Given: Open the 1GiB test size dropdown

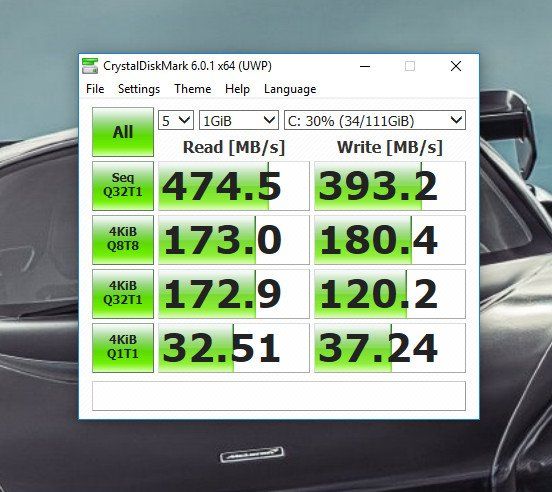Looking at the screenshot, I should tap(239, 120).
